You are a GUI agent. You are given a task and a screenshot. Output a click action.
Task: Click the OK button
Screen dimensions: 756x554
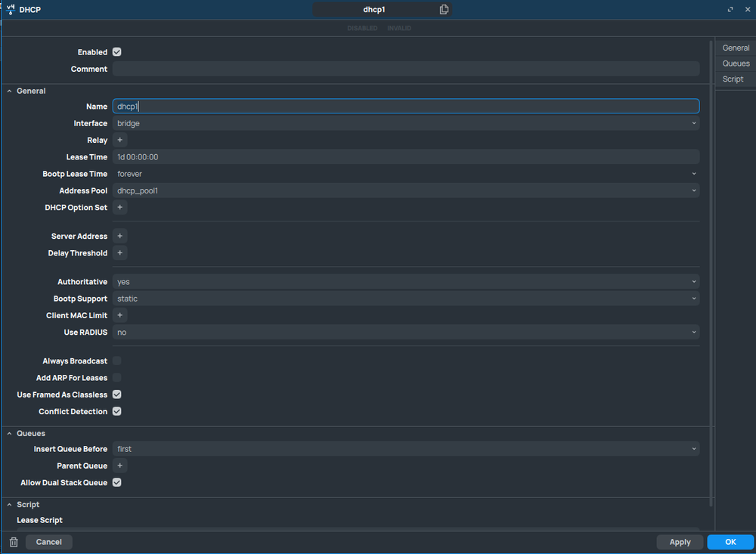pos(730,542)
